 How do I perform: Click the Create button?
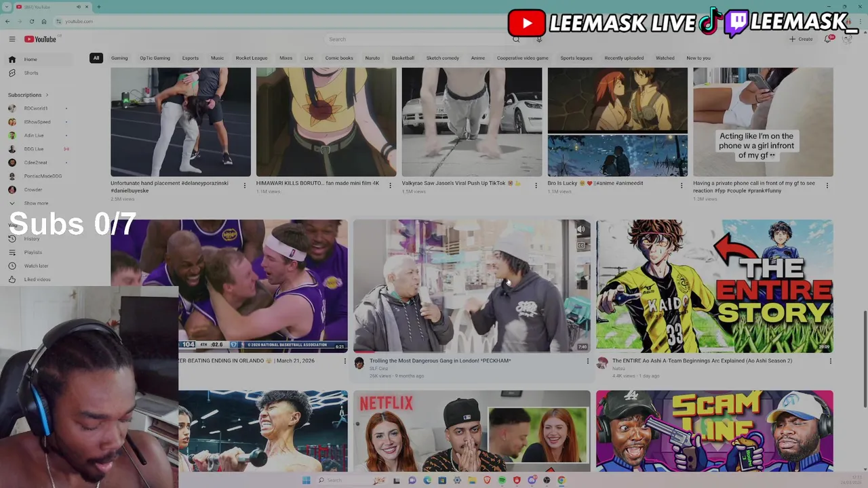801,39
